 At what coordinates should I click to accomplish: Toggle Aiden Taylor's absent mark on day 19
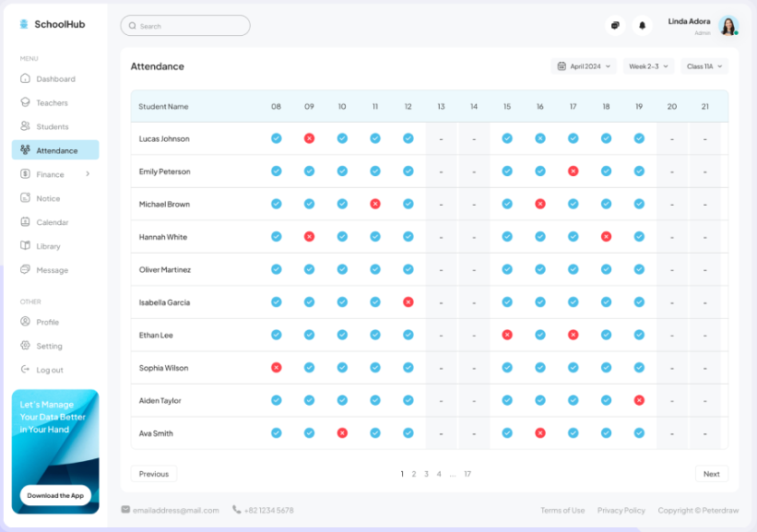[x=639, y=400]
